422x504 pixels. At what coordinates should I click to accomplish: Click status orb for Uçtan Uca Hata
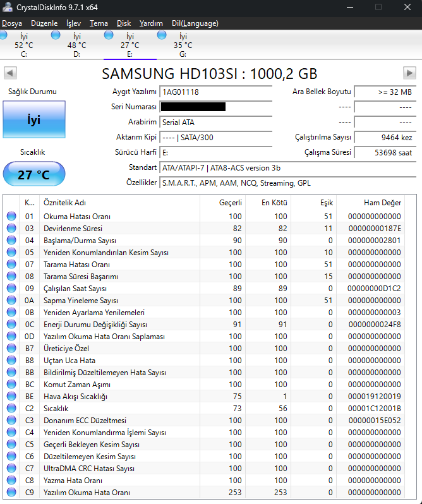pos(11,361)
